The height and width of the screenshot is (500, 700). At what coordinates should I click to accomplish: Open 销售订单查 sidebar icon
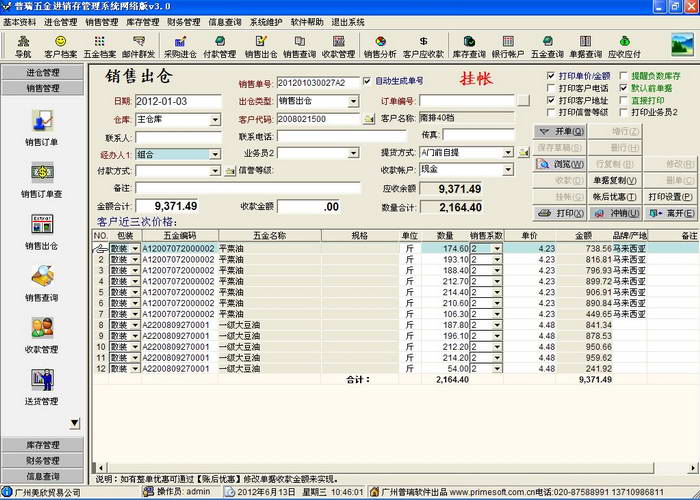click(x=42, y=179)
